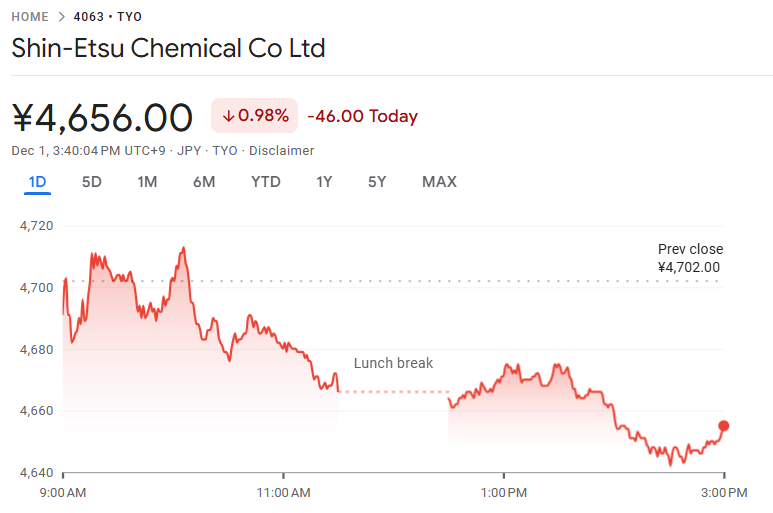Click the HOME breadcrumb link
The image size is (773, 513).
coord(30,16)
